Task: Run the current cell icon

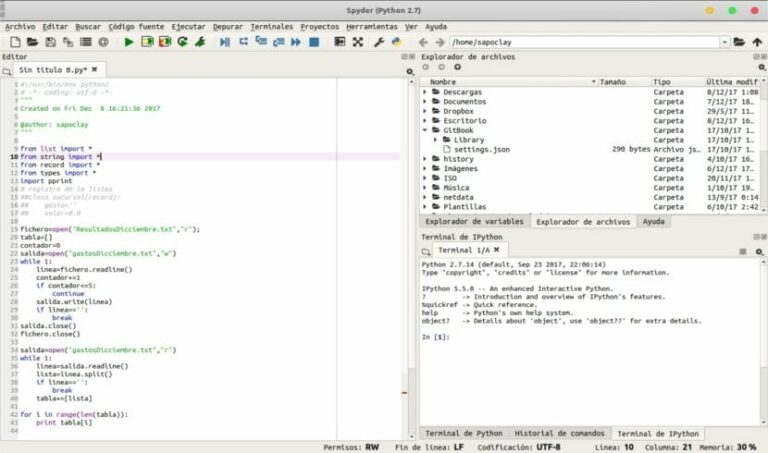Action: point(147,42)
